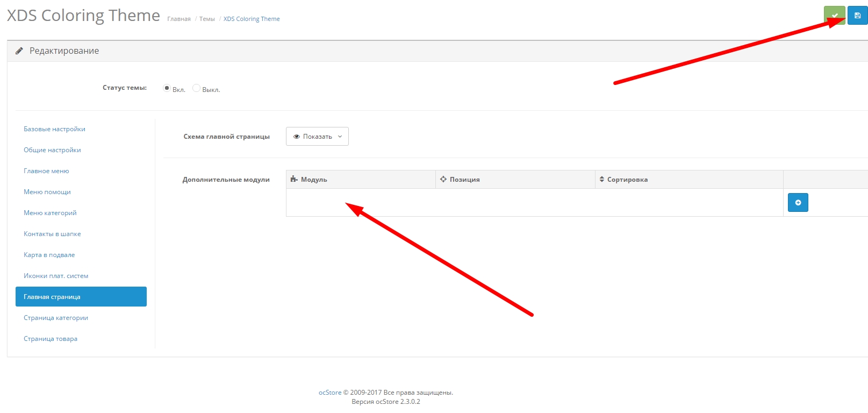The width and height of the screenshot is (868, 413).
Task: Go to 'Главное меню' settings tab
Action: tap(46, 171)
